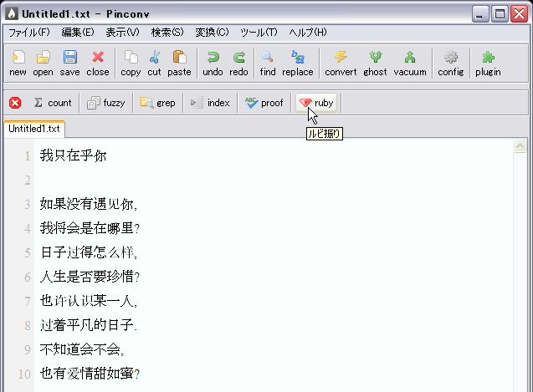This screenshot has width=533, height=392.
Task: Run the proof ABC check plugin
Action: tap(264, 103)
